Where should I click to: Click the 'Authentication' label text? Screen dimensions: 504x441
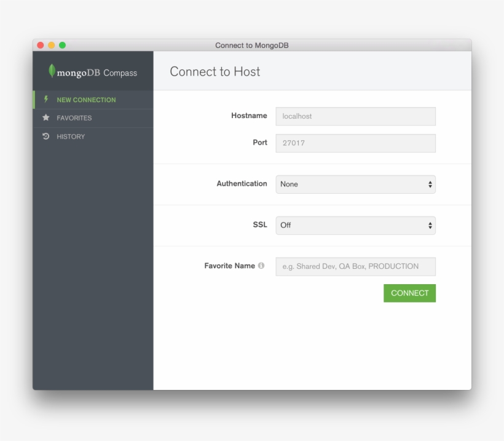242,183
